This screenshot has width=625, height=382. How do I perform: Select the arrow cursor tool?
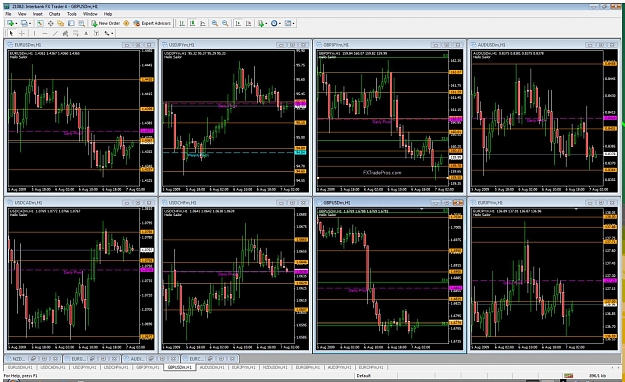[11, 33]
